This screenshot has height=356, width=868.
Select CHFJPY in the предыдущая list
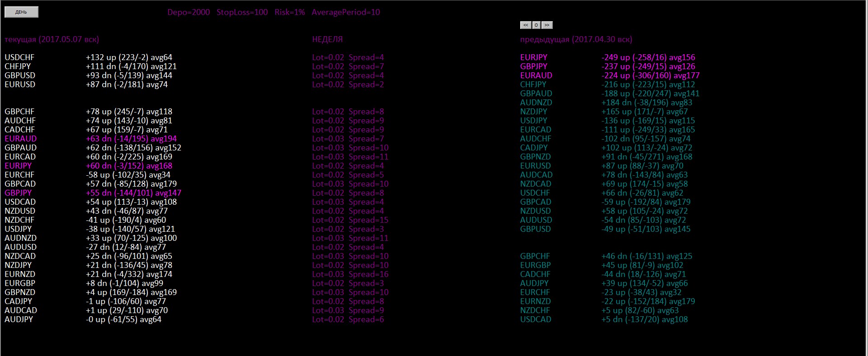(533, 84)
